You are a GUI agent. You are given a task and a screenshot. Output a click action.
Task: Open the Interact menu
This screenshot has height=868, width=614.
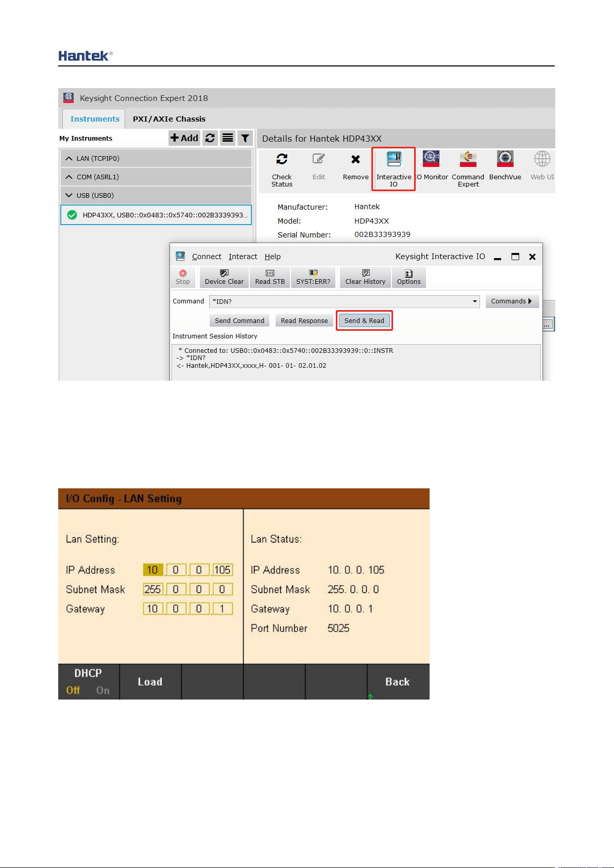pos(243,257)
